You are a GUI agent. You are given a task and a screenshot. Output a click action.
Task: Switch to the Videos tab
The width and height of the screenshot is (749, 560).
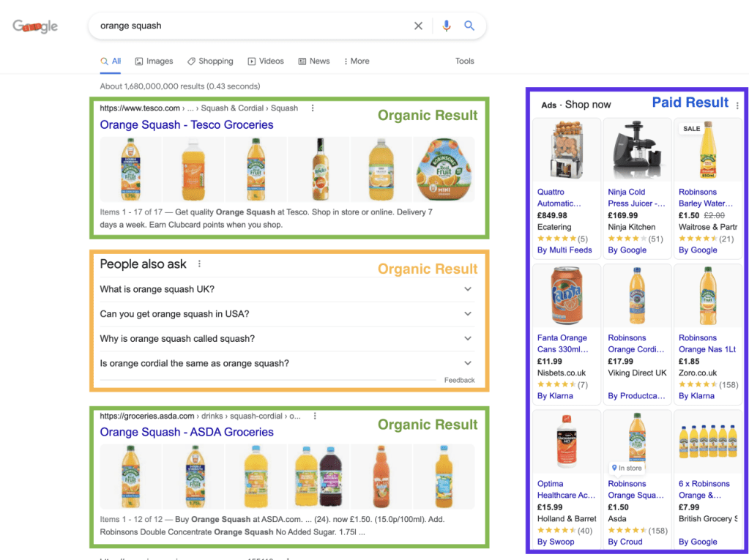pyautogui.click(x=266, y=61)
